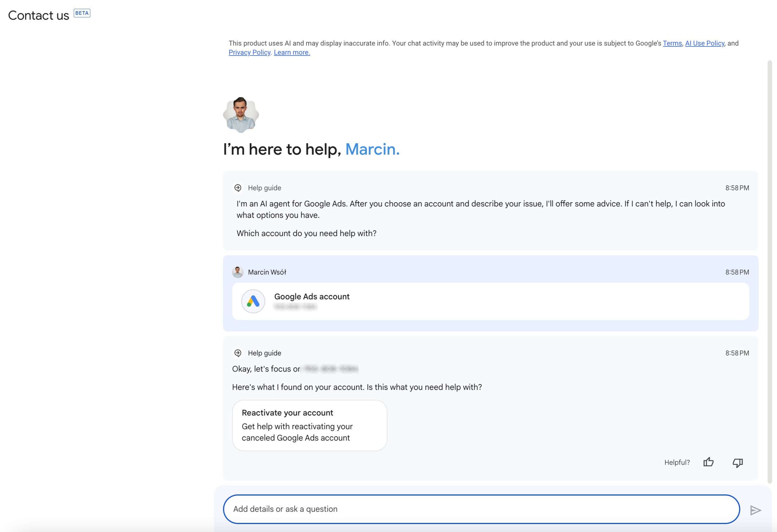
Task: Click the Contact us page title
Action: coord(39,15)
